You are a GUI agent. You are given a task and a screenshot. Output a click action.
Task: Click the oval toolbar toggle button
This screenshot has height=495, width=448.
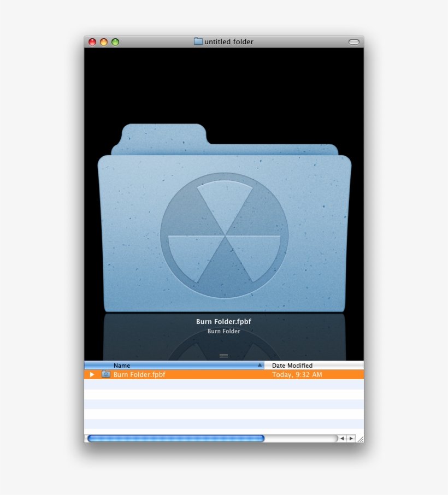point(353,41)
